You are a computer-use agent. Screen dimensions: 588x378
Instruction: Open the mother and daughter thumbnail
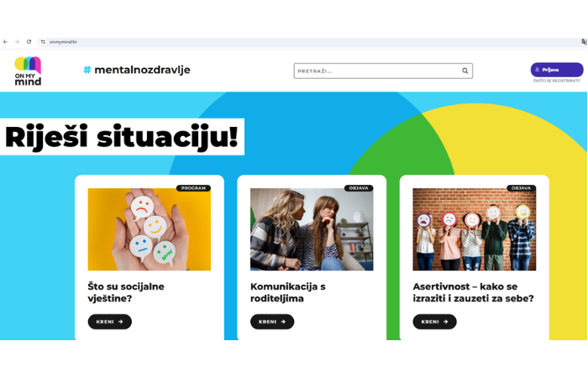tap(312, 229)
